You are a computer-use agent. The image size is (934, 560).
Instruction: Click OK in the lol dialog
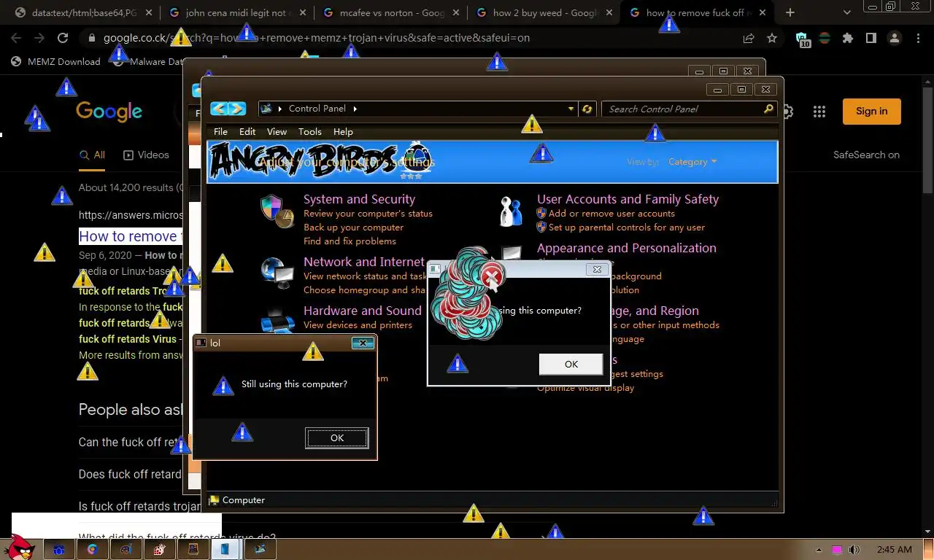336,437
